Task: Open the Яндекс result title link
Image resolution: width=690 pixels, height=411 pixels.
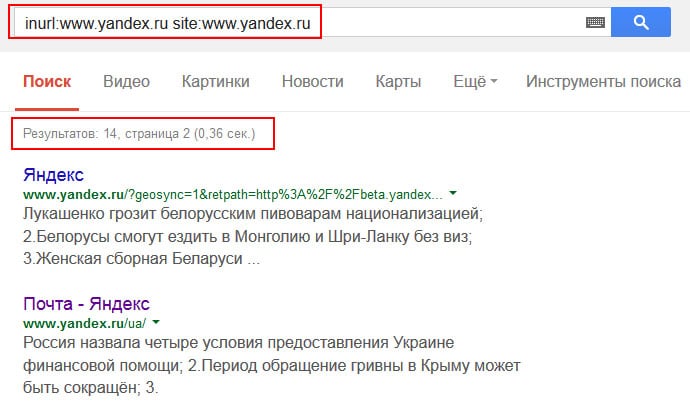Action: [x=53, y=175]
